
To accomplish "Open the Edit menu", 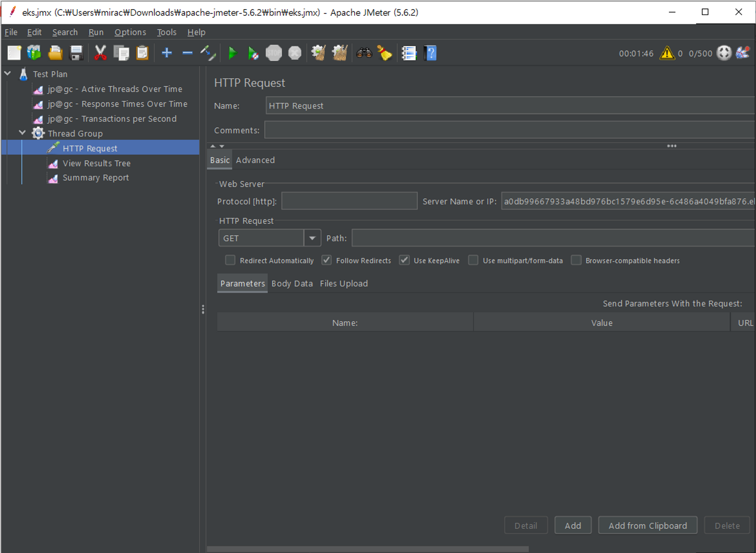I will [x=34, y=32].
